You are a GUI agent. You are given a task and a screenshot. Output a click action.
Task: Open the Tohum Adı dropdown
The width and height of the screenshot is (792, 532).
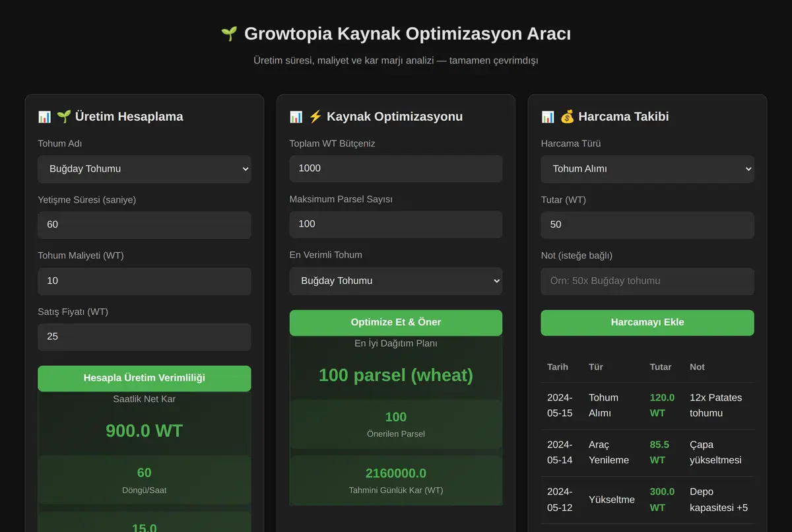pos(145,169)
